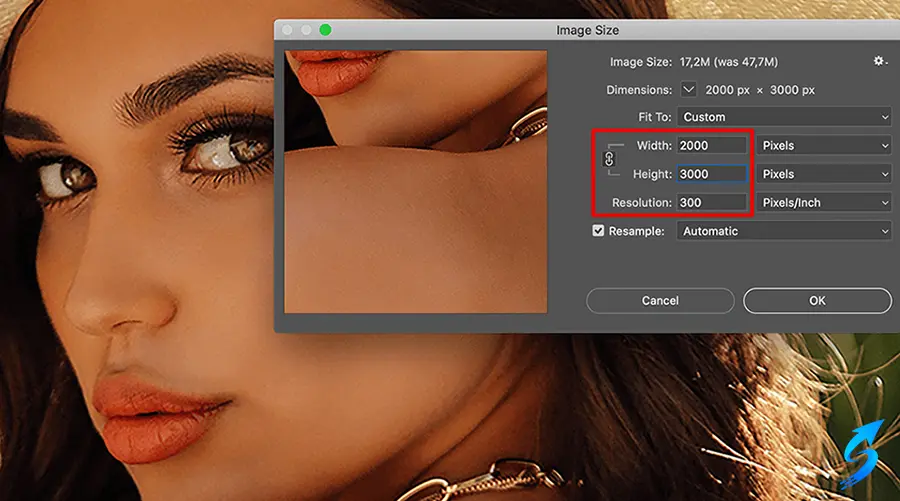Expand the Dimensions unit dropdown arrow
900x501 pixels.
click(690, 90)
